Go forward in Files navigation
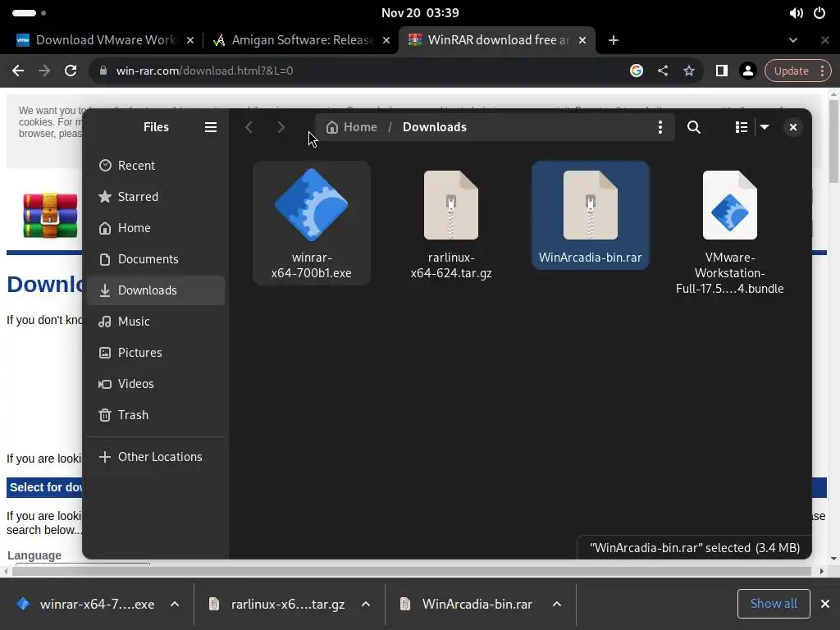Screen dimensions: 840x630 tap(281, 127)
